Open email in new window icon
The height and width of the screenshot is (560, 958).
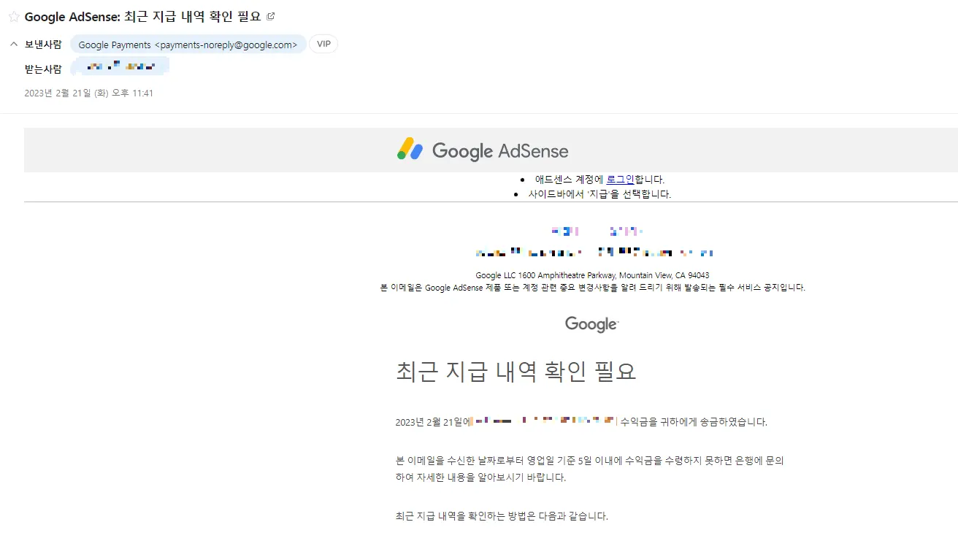271,16
